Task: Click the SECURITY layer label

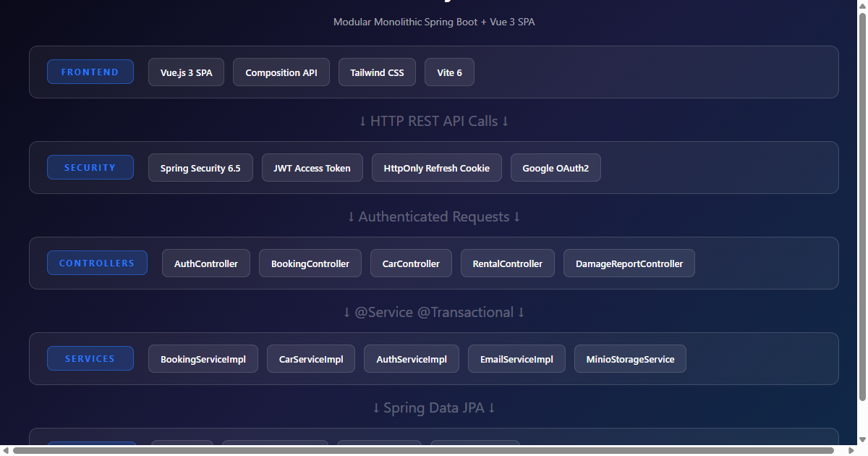Action: pos(90,167)
